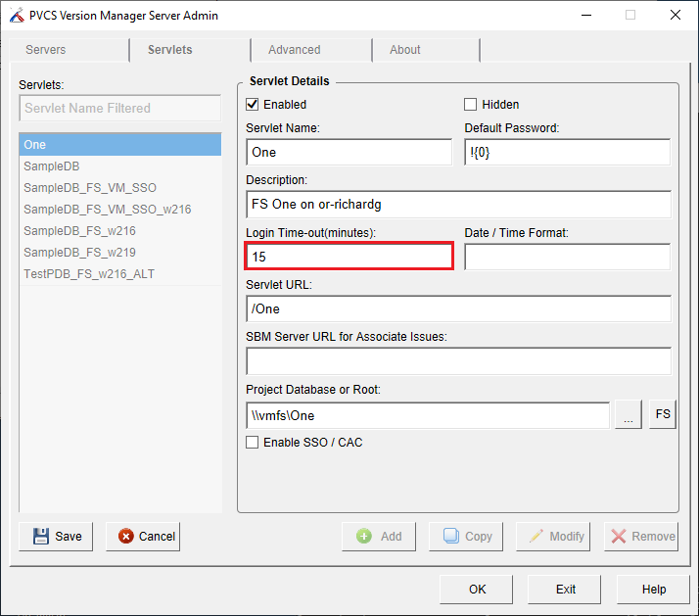Select SampleDB_FS_w219 servlet
Screen dimensions: 699x616
119,253
